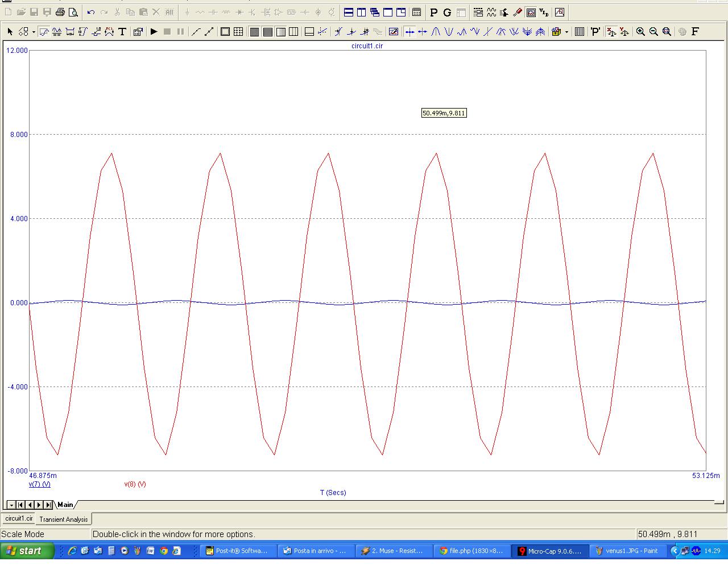728x582 pixels.
Task: Open the numeric output table icon
Action: [580, 32]
